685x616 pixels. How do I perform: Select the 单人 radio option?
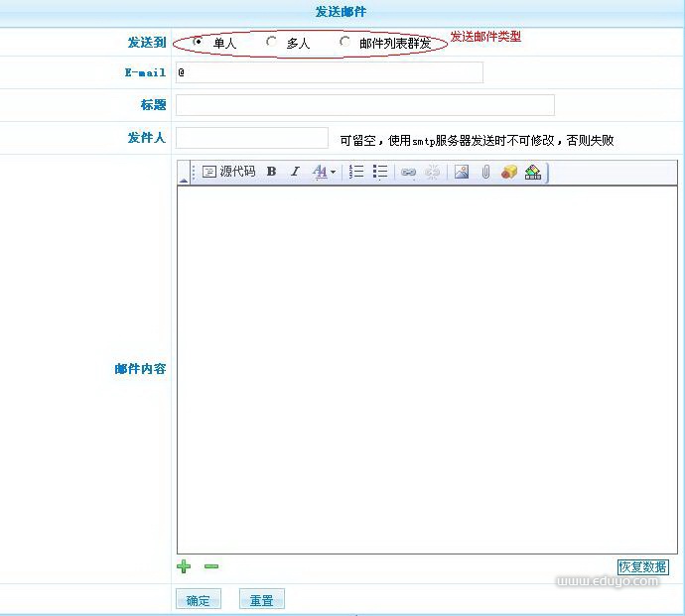pos(199,42)
